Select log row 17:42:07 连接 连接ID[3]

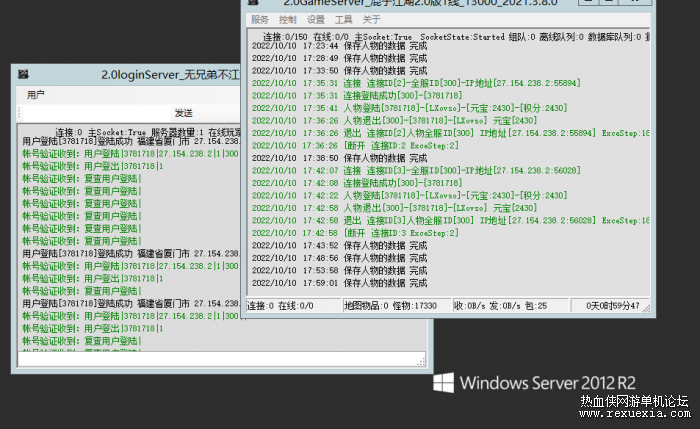coord(416,171)
